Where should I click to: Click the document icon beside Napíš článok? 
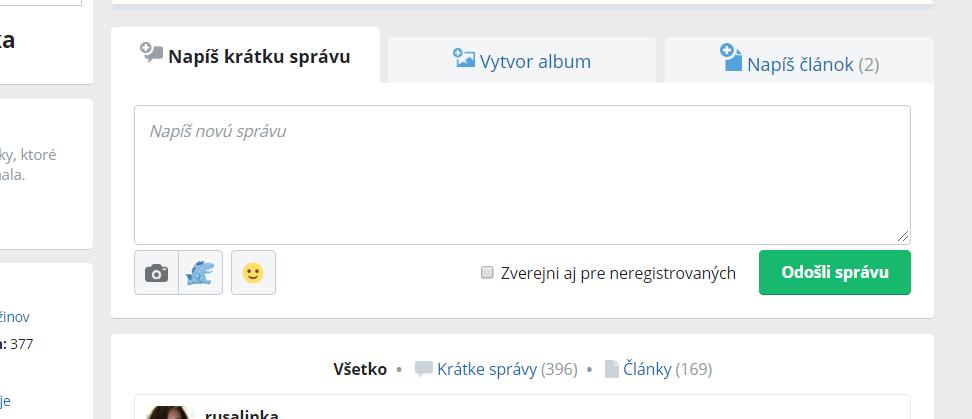click(x=731, y=58)
